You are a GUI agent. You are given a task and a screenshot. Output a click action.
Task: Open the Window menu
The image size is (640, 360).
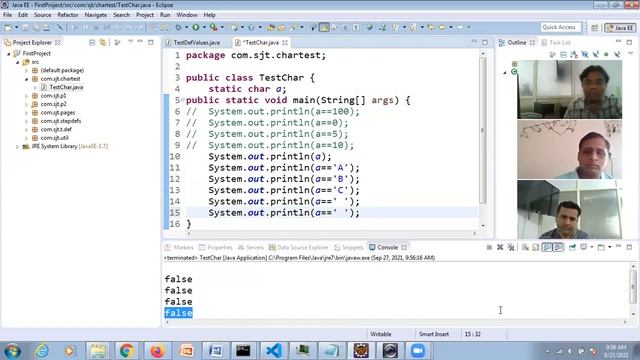pyautogui.click(x=187, y=15)
